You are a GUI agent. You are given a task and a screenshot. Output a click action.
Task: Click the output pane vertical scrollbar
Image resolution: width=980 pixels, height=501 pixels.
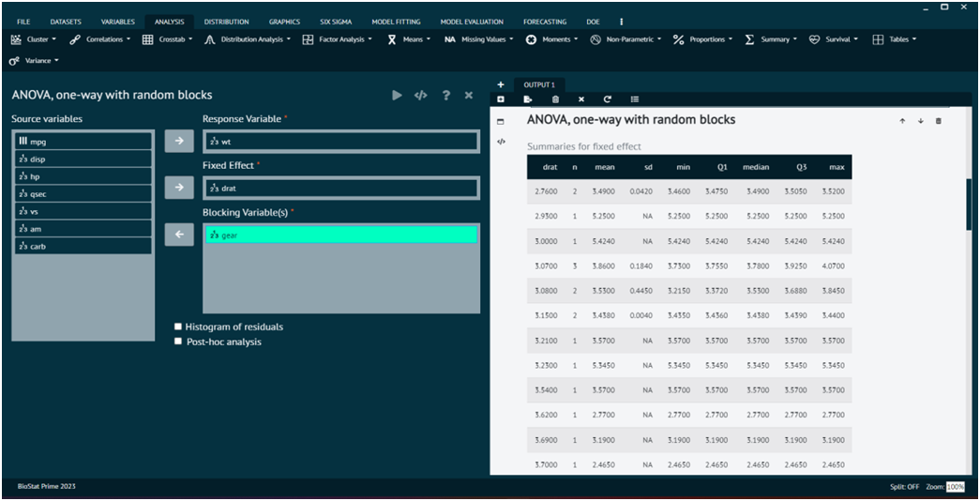click(x=969, y=204)
